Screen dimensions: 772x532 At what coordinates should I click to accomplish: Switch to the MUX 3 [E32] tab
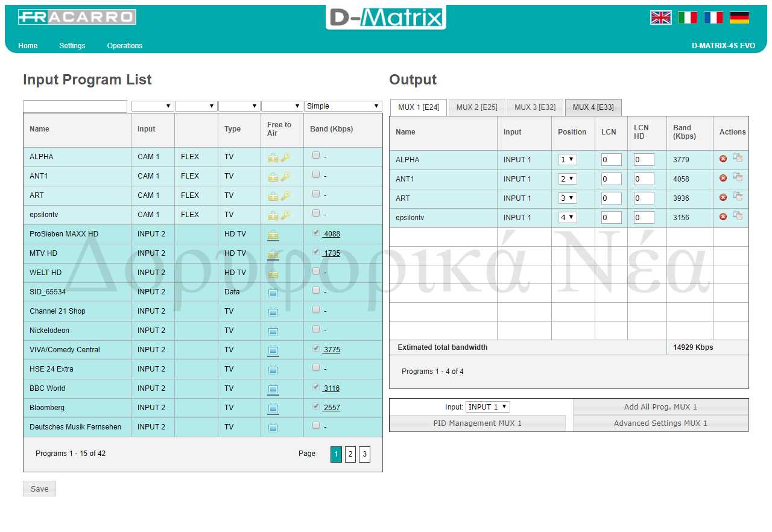pos(535,107)
